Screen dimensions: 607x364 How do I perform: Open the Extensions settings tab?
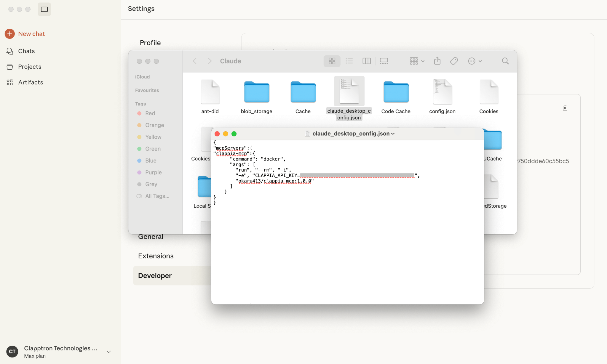click(156, 256)
